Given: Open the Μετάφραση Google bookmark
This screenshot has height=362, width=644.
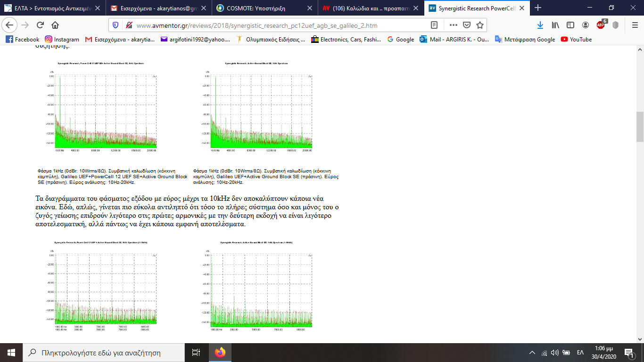Looking at the screenshot, I should pos(525,40).
